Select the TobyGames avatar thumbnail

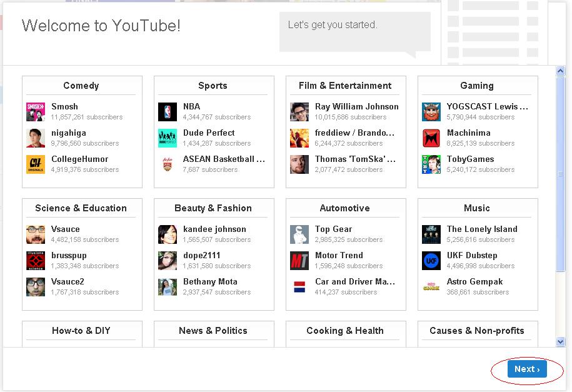coord(431,164)
